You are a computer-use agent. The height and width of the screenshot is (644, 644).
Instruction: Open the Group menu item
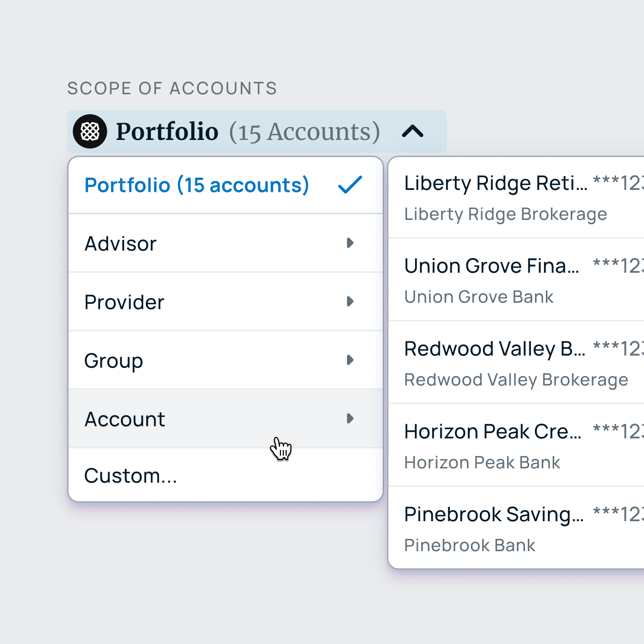click(x=114, y=361)
